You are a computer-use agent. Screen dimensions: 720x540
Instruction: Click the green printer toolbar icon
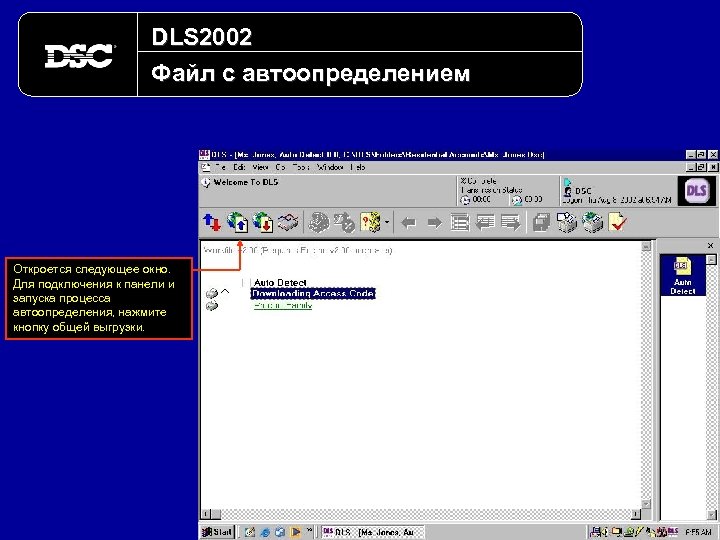coord(592,222)
